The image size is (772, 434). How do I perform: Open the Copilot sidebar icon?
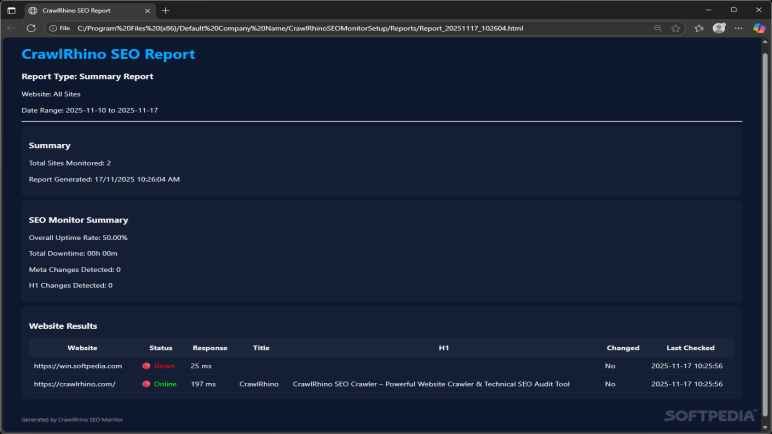[x=760, y=28]
